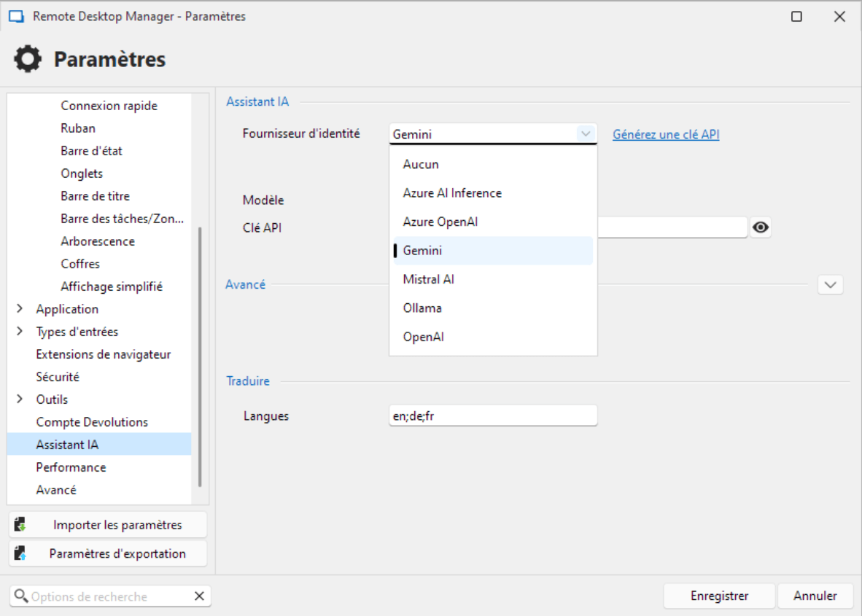The height and width of the screenshot is (616, 862).
Task: Choose Azure OpenAI in the dropdown
Action: coord(440,222)
